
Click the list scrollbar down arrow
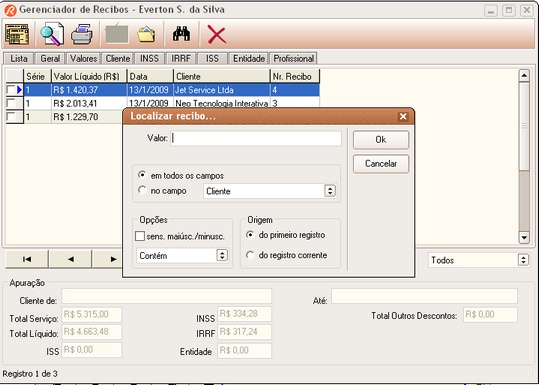click(524, 237)
